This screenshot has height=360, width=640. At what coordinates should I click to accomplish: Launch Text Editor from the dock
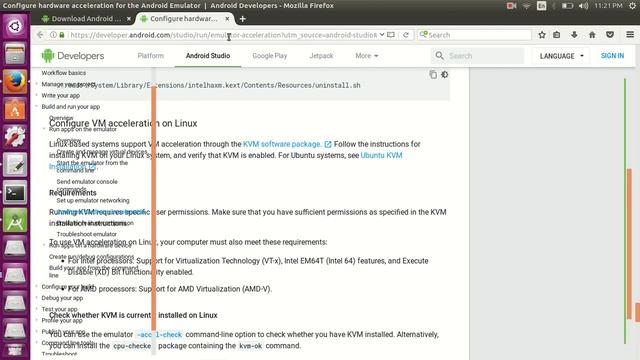coord(15,165)
